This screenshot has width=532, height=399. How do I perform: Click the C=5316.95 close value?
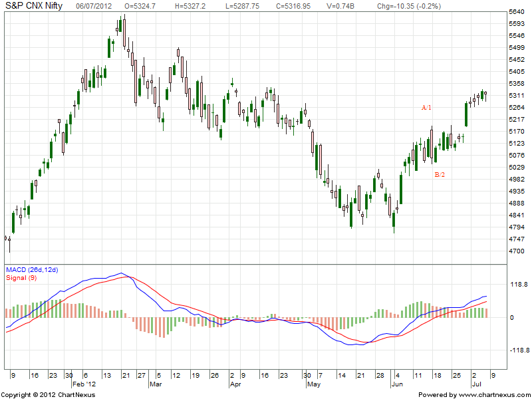(x=293, y=6)
